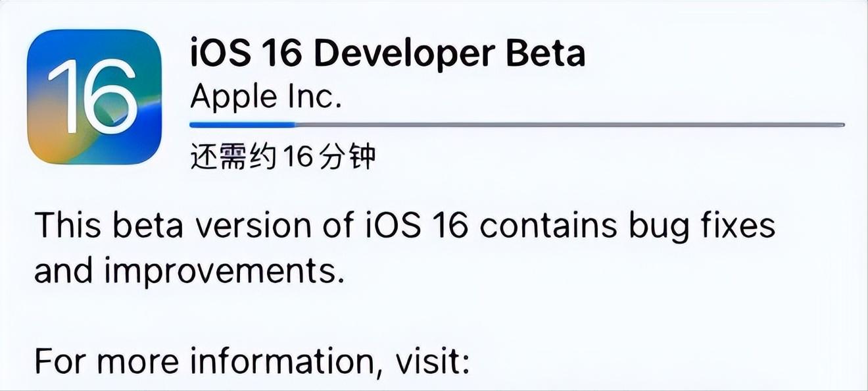868x391 pixels.
Task: Click the This beta version description line
Action: [404, 226]
